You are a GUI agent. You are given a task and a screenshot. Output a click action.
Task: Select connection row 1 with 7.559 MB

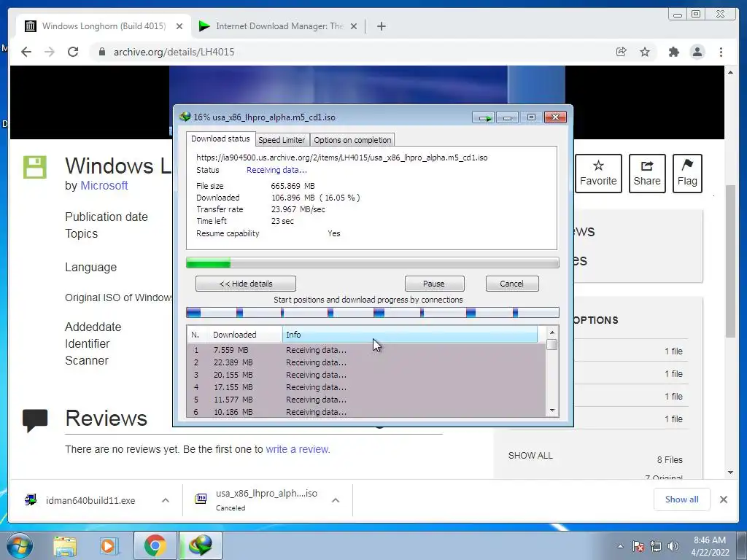click(366, 350)
